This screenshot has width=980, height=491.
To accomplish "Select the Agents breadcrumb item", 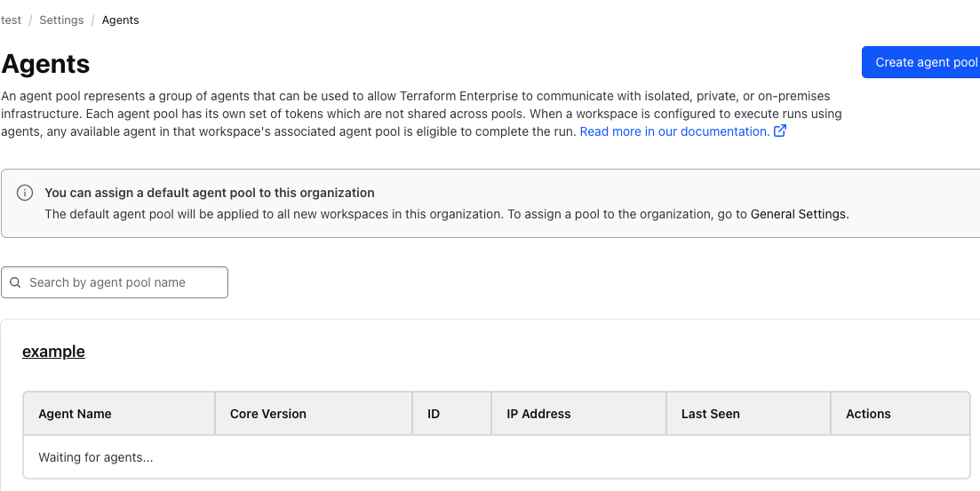I will tap(120, 20).
